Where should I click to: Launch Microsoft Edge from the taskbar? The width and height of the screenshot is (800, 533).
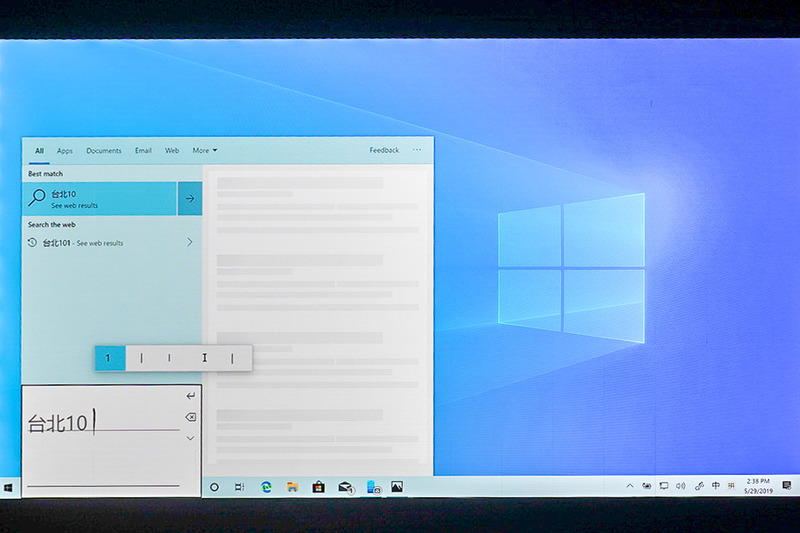click(x=266, y=487)
